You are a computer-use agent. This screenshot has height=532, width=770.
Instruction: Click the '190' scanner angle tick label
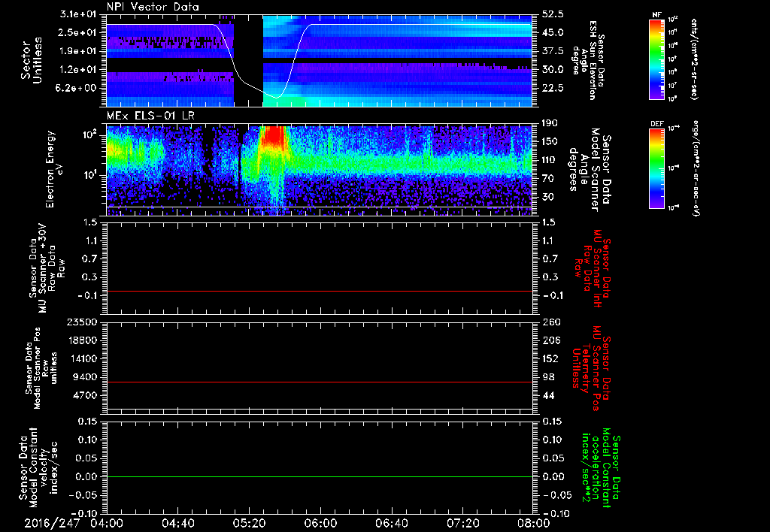click(x=550, y=123)
